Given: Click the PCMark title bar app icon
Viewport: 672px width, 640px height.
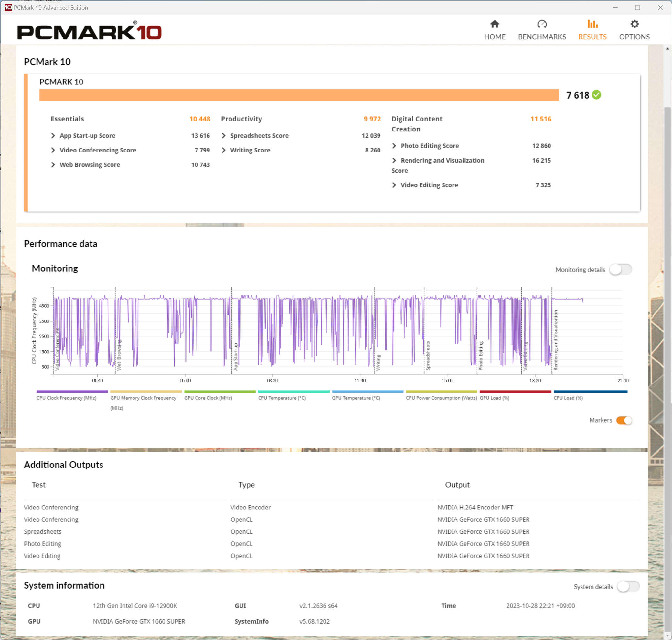Looking at the screenshot, I should (x=8, y=7).
